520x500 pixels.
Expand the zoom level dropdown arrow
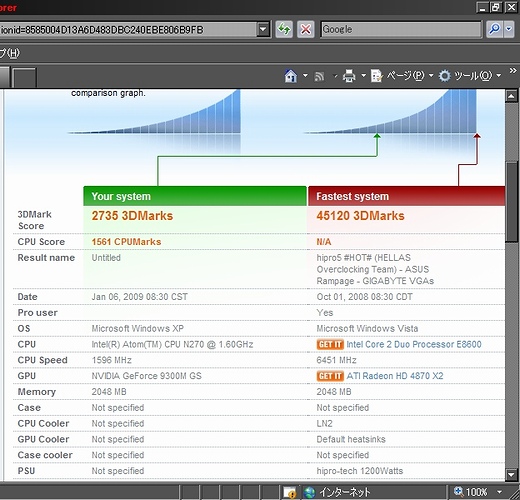tap(499, 492)
